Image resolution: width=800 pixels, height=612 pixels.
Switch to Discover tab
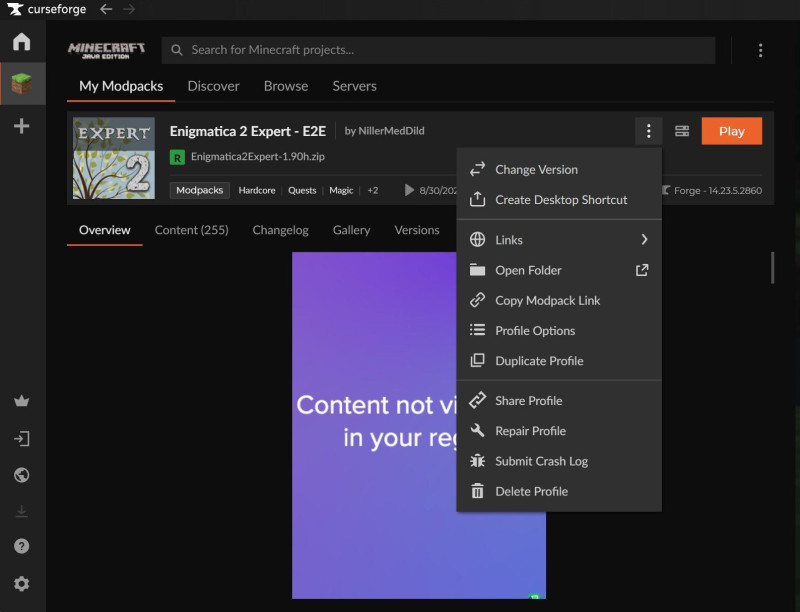pos(213,86)
